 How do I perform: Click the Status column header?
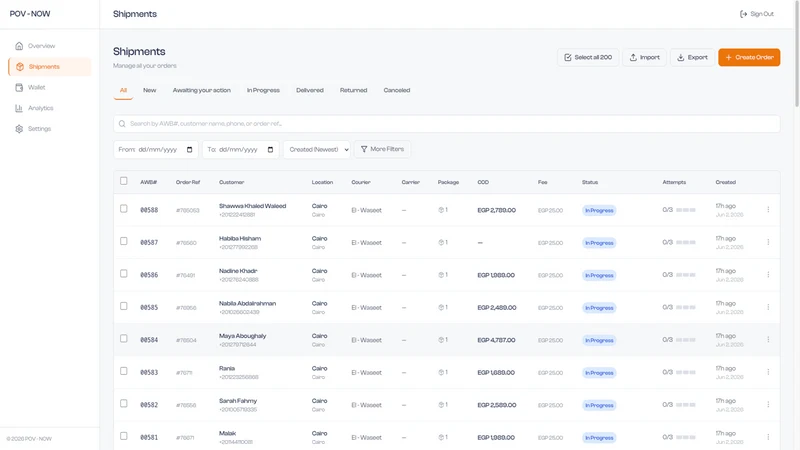pyautogui.click(x=590, y=182)
